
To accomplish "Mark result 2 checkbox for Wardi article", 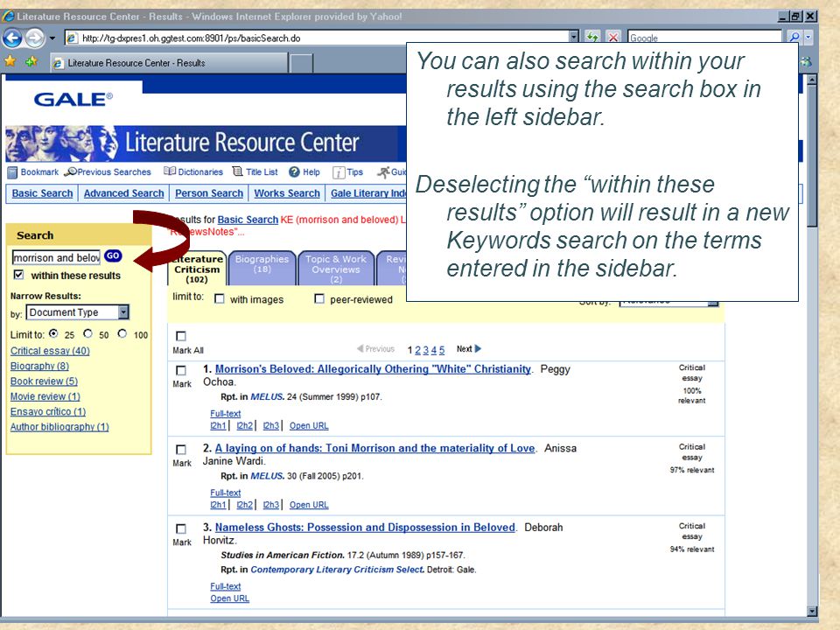I will point(181,450).
